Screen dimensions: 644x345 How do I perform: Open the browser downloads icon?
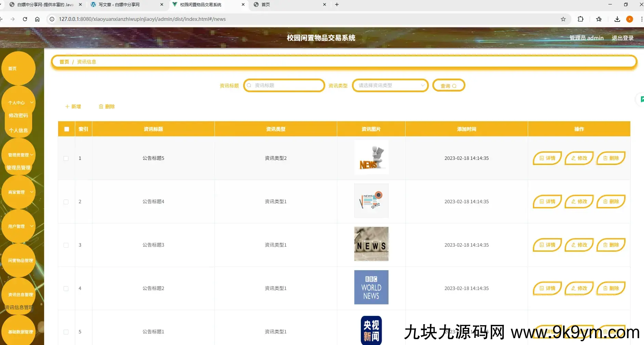(x=617, y=19)
